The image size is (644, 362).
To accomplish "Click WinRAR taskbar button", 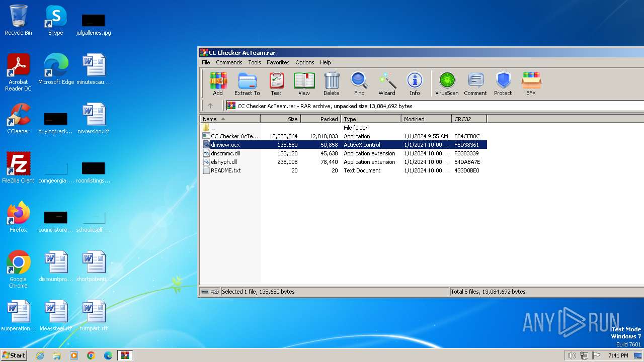I will coord(125,355).
